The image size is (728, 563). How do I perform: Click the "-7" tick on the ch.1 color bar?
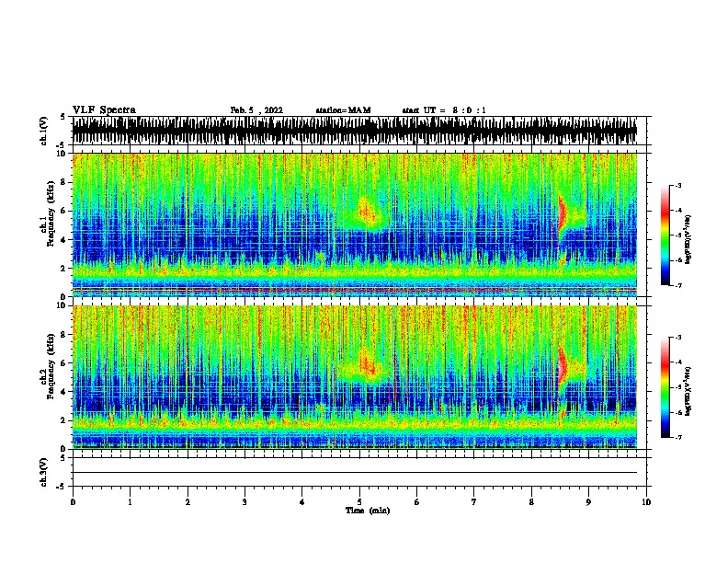[677, 285]
